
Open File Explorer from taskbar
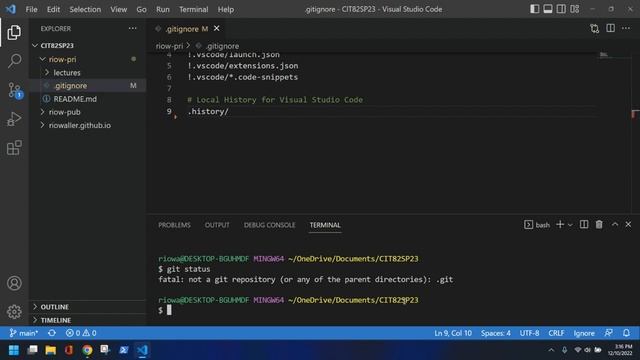tap(51, 350)
